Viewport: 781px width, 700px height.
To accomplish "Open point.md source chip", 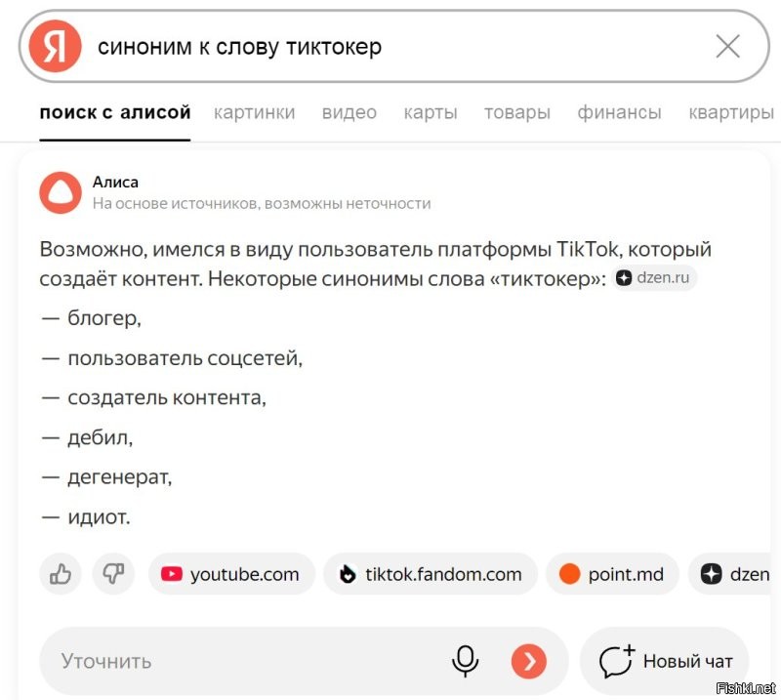I will pyautogui.click(x=610, y=574).
